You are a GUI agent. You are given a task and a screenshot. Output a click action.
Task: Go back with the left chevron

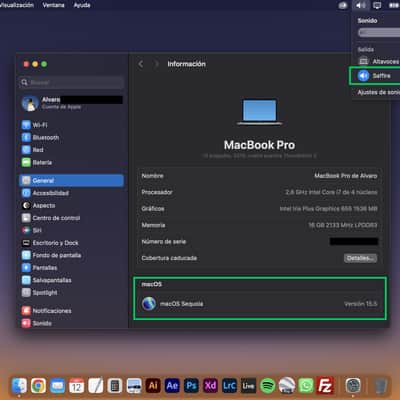141,64
